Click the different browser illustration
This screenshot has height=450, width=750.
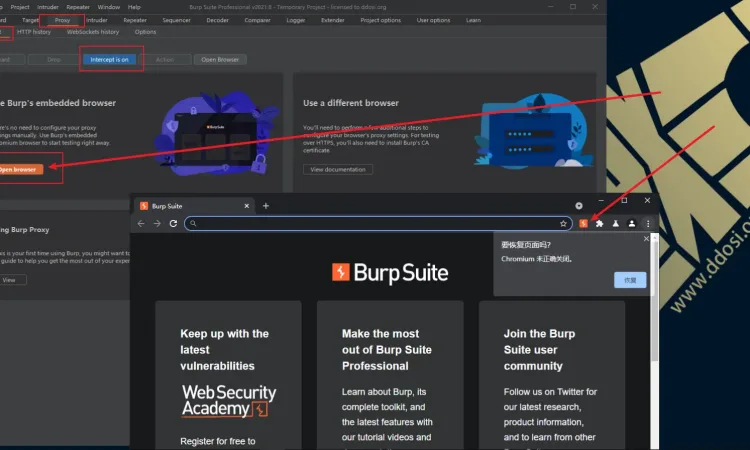click(533, 130)
